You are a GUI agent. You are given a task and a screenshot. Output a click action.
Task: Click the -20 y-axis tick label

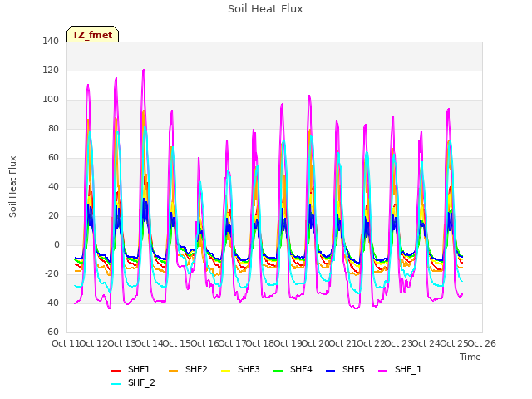click(52, 273)
